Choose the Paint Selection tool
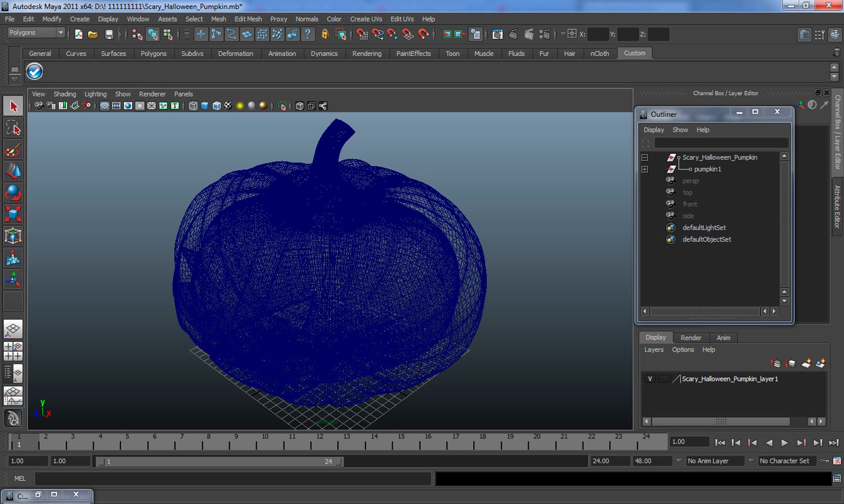This screenshot has height=504, width=844. click(13, 150)
